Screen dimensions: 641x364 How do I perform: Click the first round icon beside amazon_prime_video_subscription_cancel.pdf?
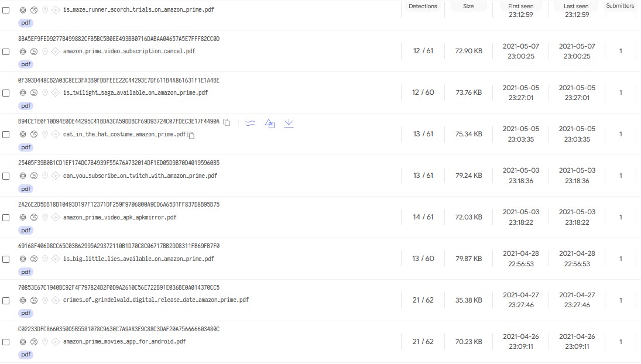point(23,51)
